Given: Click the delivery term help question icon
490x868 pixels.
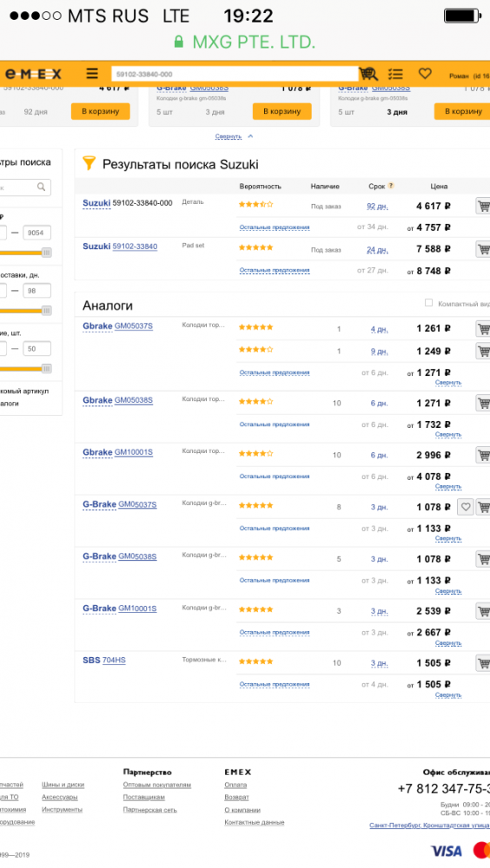Looking at the screenshot, I should 391,186.
